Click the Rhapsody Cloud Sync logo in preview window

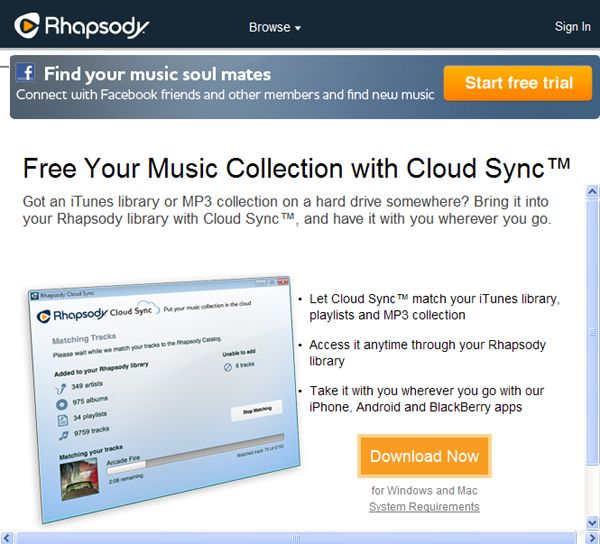click(98, 313)
